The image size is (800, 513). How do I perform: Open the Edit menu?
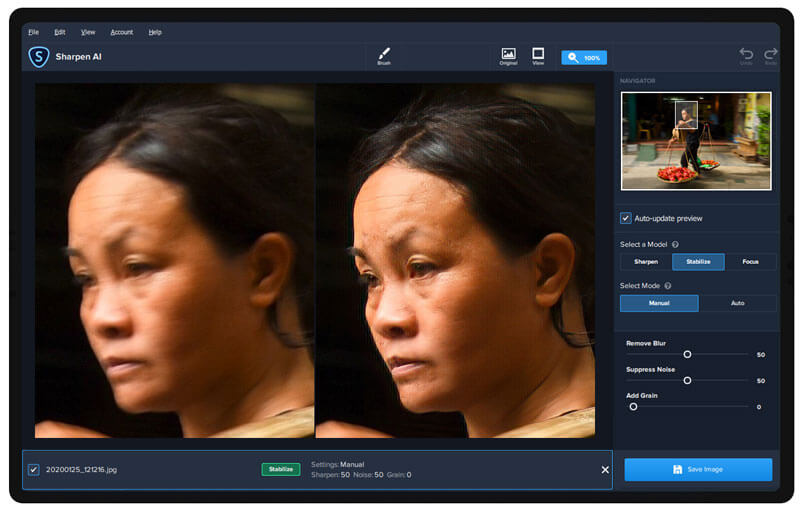60,32
